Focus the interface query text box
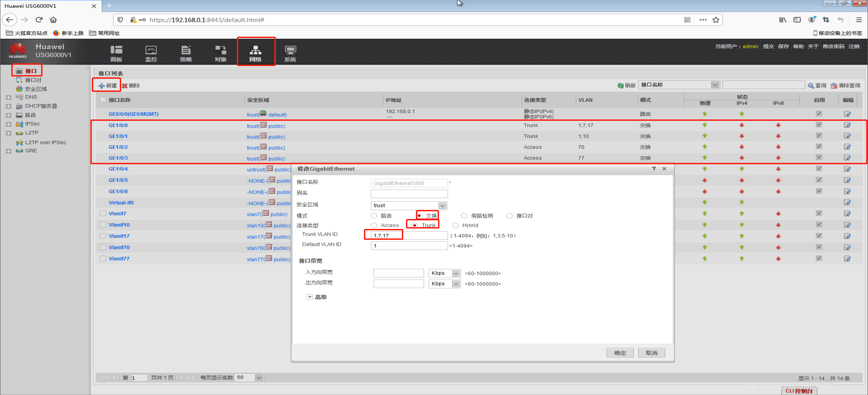Image resolution: width=868 pixels, height=395 pixels. (x=764, y=85)
